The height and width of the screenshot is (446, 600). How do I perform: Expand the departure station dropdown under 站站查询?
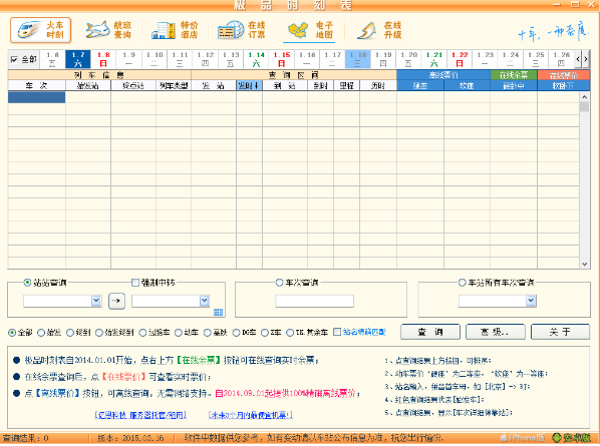[96, 300]
